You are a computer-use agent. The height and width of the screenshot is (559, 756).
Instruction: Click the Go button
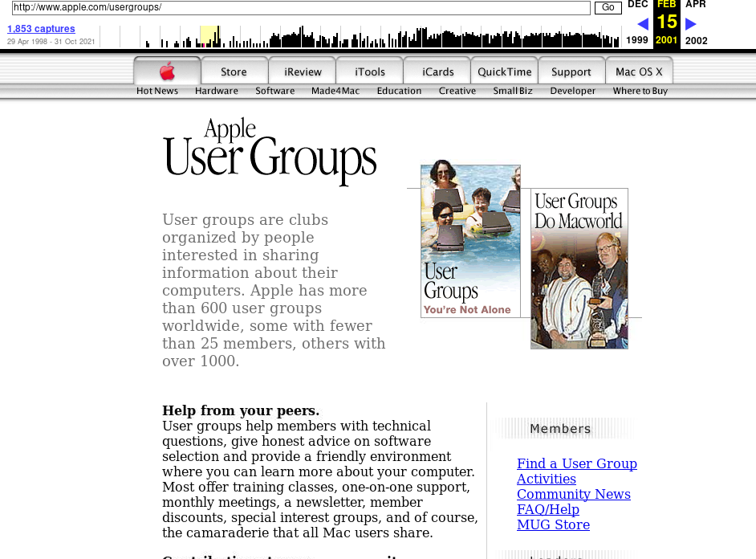pos(608,7)
